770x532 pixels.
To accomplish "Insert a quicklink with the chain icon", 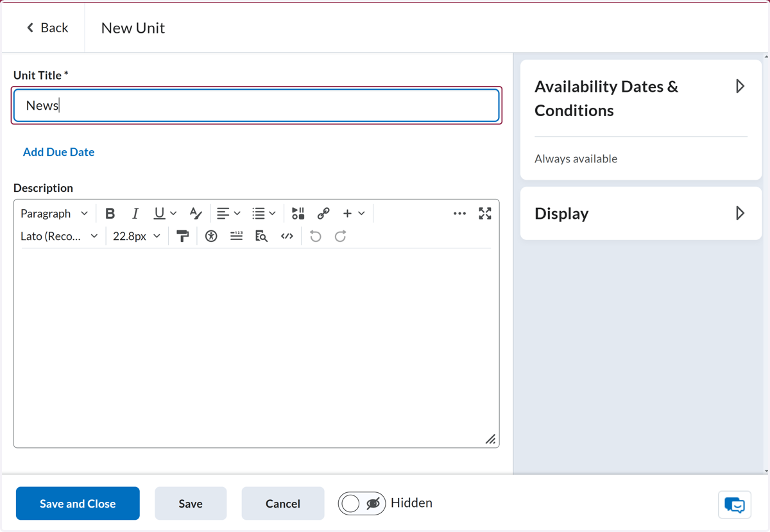I will [323, 213].
